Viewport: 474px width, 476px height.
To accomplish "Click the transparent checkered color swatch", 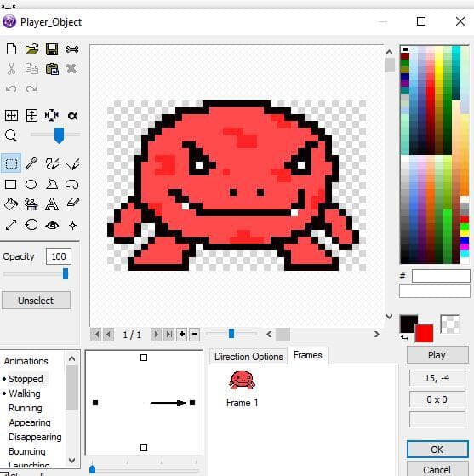I will (449, 324).
